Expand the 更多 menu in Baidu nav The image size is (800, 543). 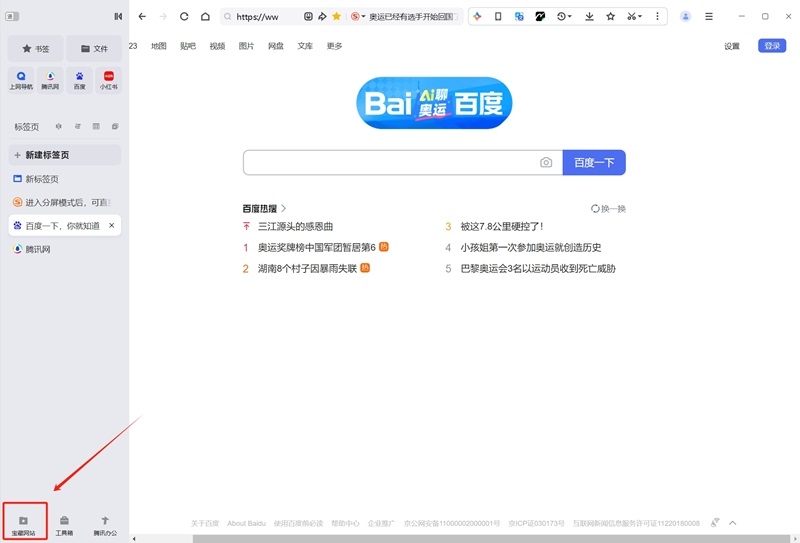(334, 46)
